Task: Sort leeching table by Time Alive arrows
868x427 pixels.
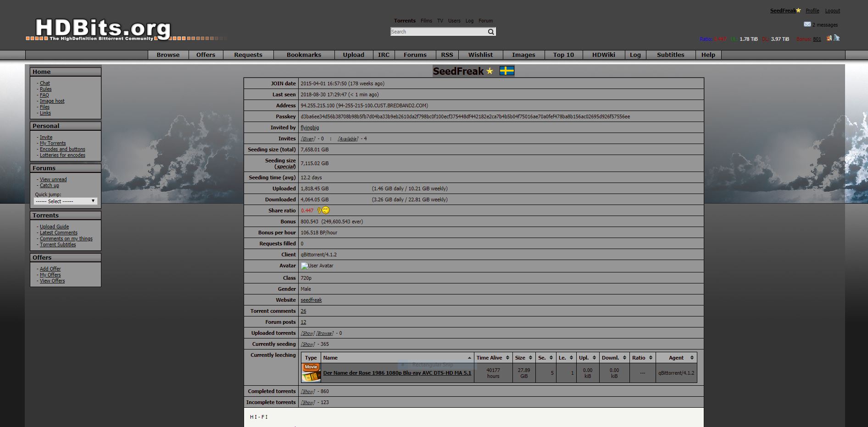Action: pos(507,358)
